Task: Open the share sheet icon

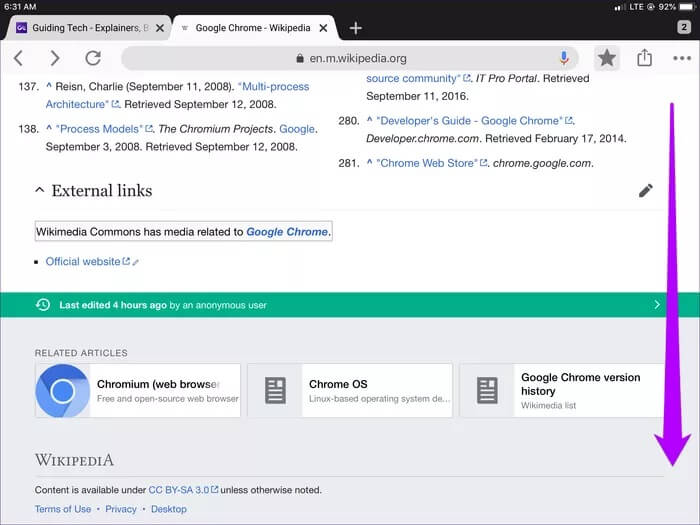Action: [644, 58]
